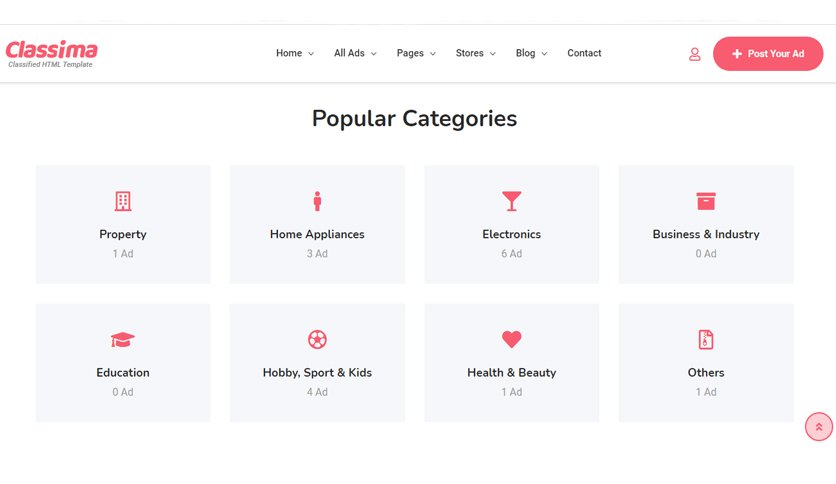The width and height of the screenshot is (836, 484).
Task: Select the Home Appliances person icon
Action: [x=317, y=201]
